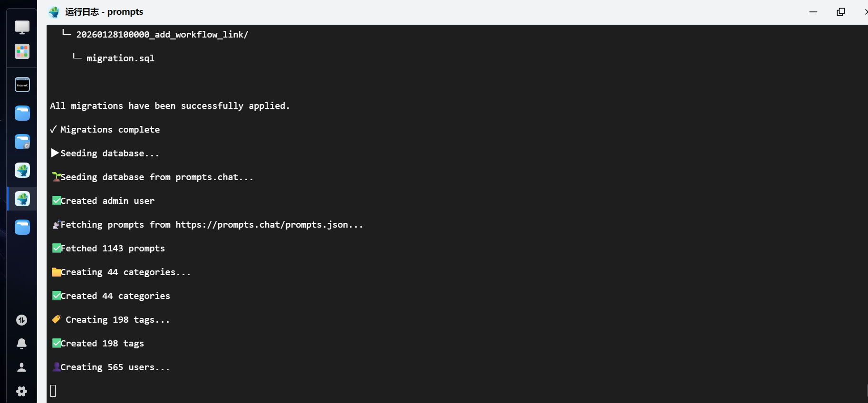Minimize the 运行日志 - prompts window
Screen dimensions: 868x403
813,12
